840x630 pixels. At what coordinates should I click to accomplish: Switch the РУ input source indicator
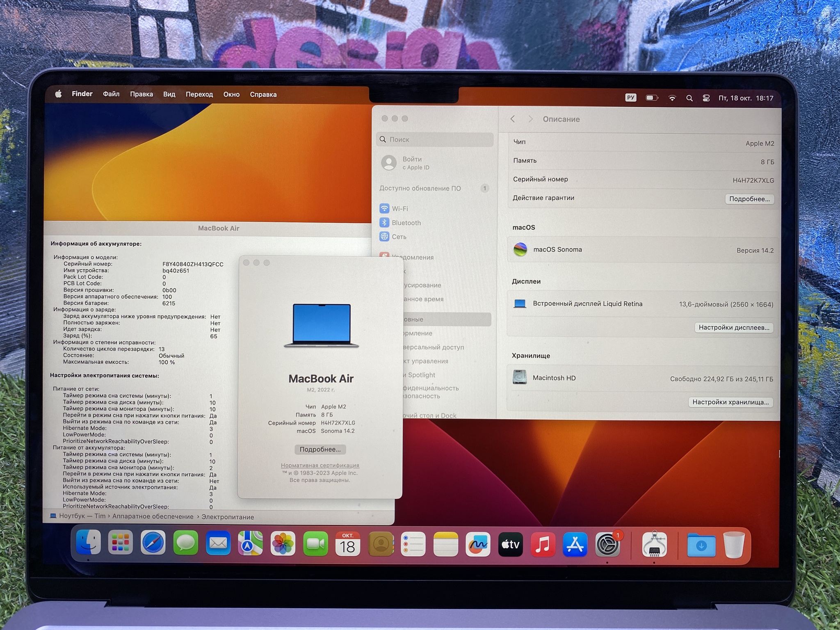[630, 98]
